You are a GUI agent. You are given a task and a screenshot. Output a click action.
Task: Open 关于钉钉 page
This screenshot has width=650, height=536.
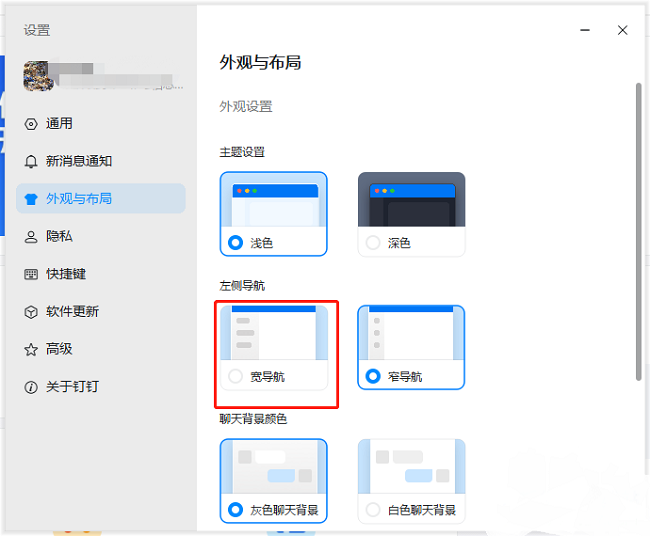point(101,387)
